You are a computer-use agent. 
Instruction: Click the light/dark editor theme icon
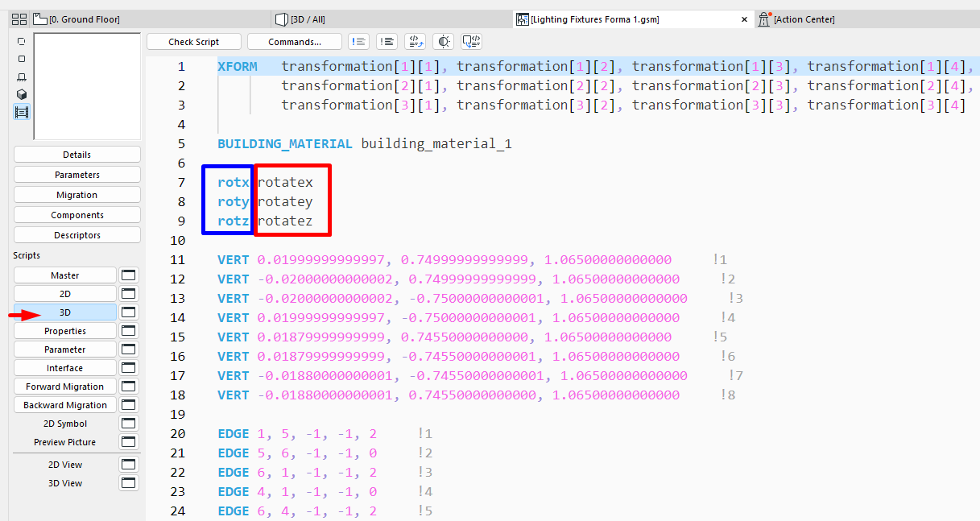(x=443, y=42)
